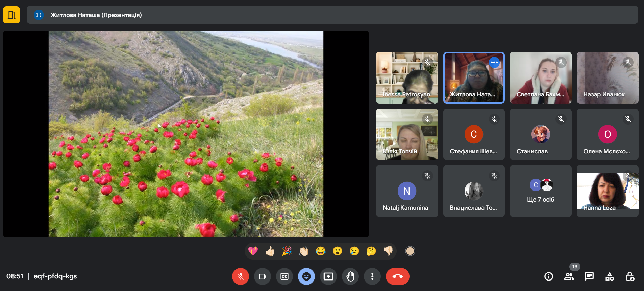Send the thumbs down reaction
This screenshot has height=291, width=644.
coord(388,251)
